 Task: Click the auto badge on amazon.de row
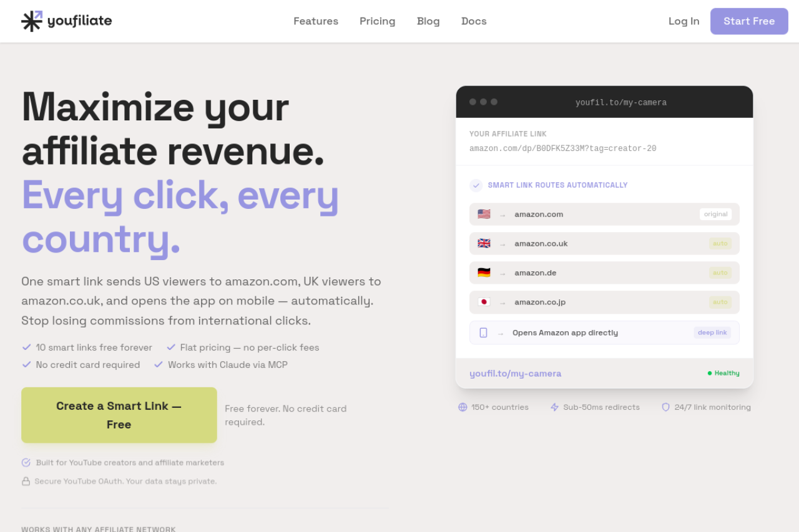pos(720,273)
